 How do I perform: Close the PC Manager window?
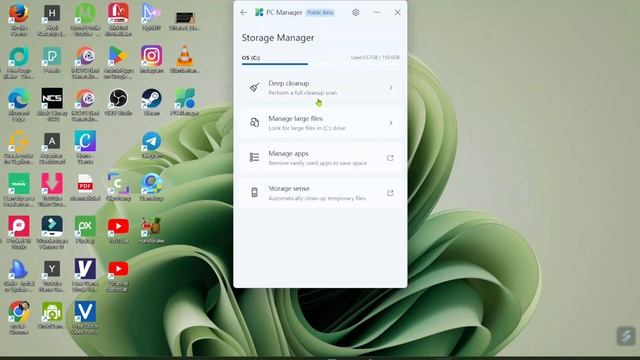coord(397,13)
